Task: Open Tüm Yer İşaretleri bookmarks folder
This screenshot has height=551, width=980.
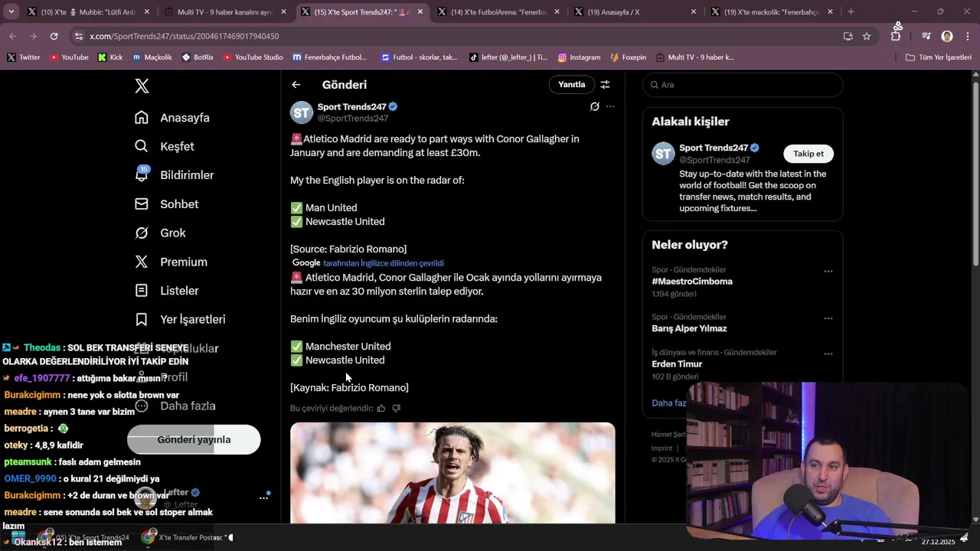Action: click(x=939, y=57)
